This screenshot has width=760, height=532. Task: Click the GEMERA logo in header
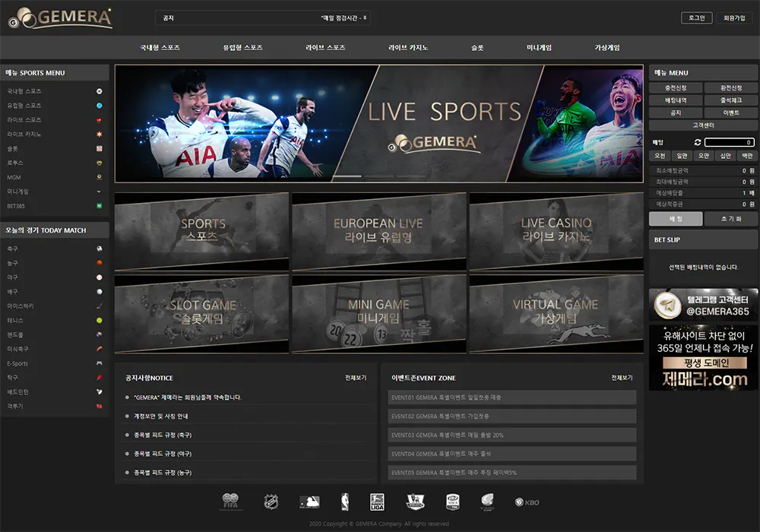pyautogui.click(x=60, y=18)
